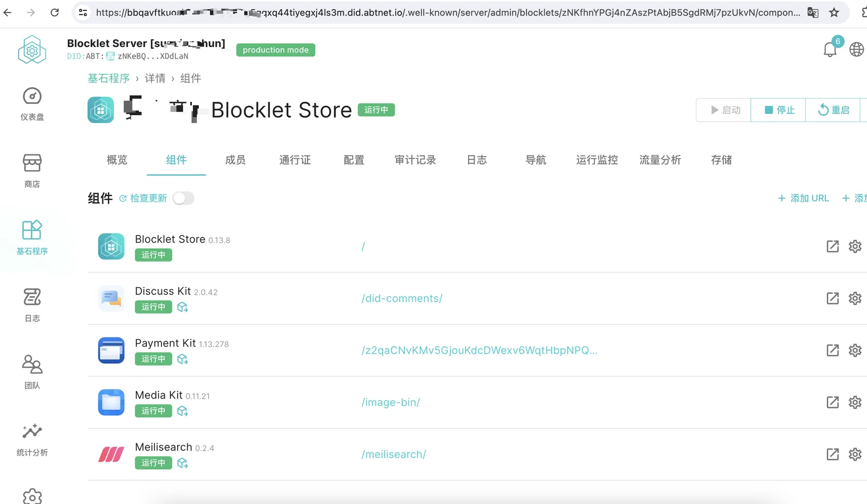Open the Team (团队) sidebar icon
867x504 pixels.
click(x=32, y=364)
